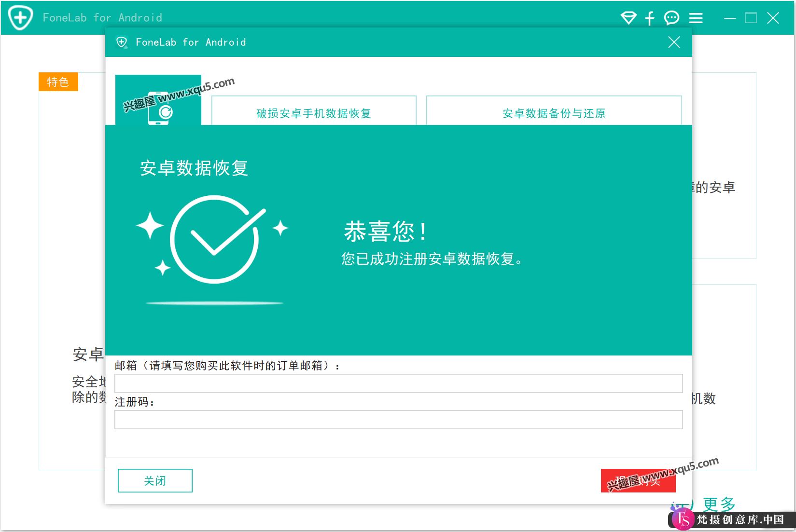Click the orange 特色 label
The width and height of the screenshot is (796, 532).
58,82
